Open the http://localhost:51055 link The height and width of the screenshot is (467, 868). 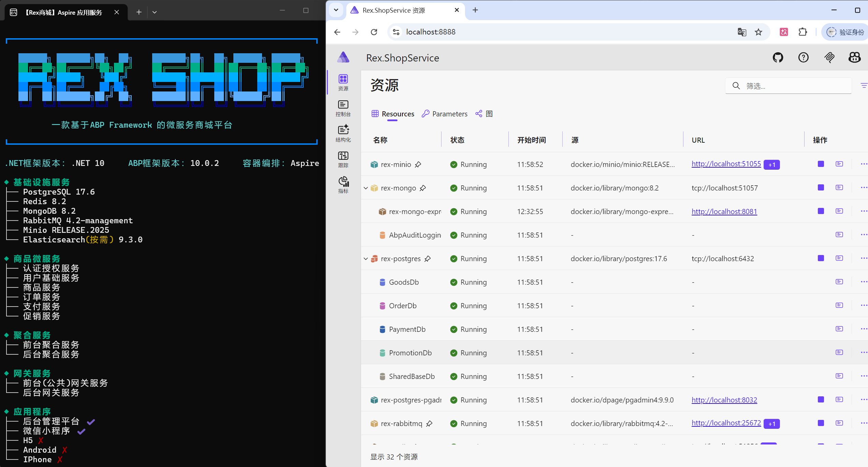click(726, 164)
